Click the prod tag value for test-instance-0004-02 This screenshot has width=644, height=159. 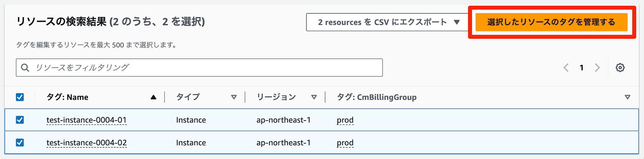[345, 143]
